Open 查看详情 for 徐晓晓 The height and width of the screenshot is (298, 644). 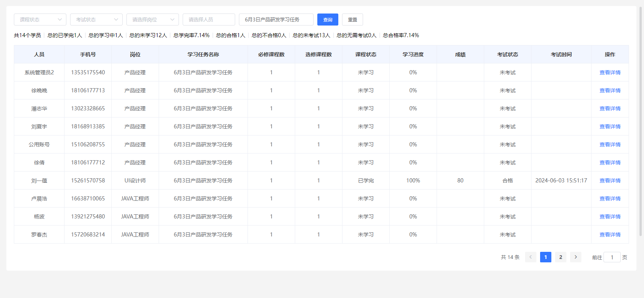610,90
